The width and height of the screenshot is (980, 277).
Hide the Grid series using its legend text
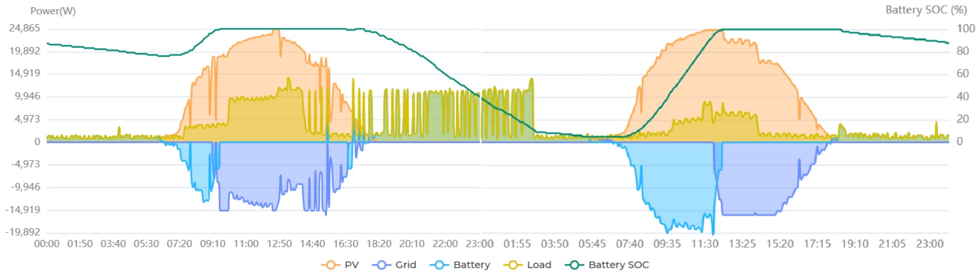pyautogui.click(x=405, y=265)
